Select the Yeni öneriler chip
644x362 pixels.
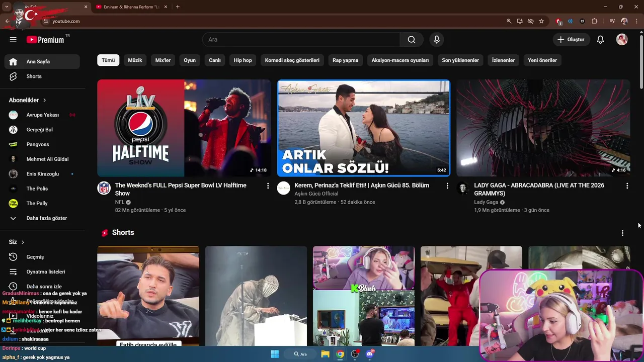pyautogui.click(x=542, y=60)
